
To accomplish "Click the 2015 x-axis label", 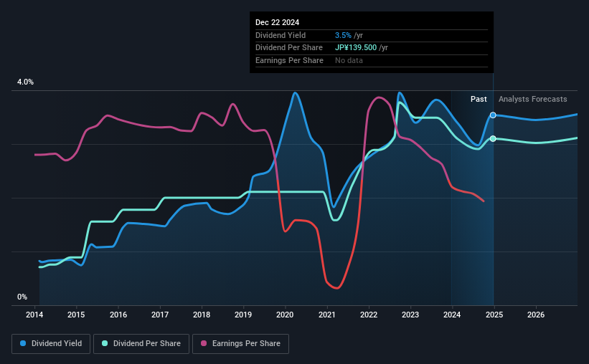I will [x=76, y=315].
